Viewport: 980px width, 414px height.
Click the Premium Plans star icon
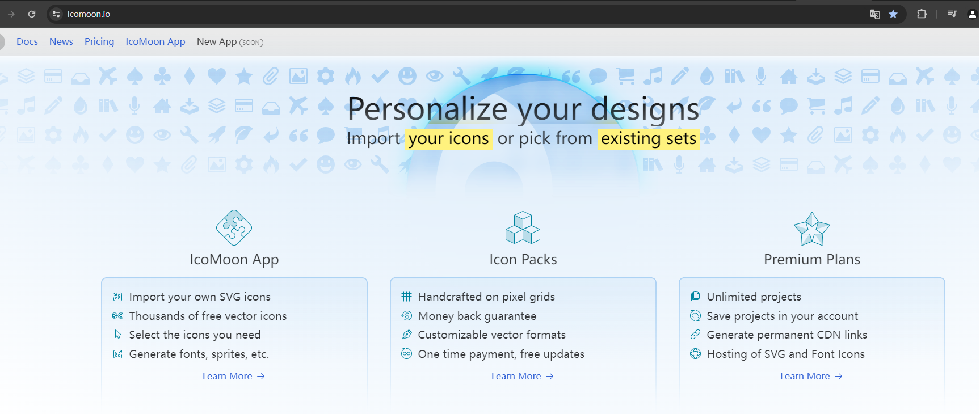(812, 229)
